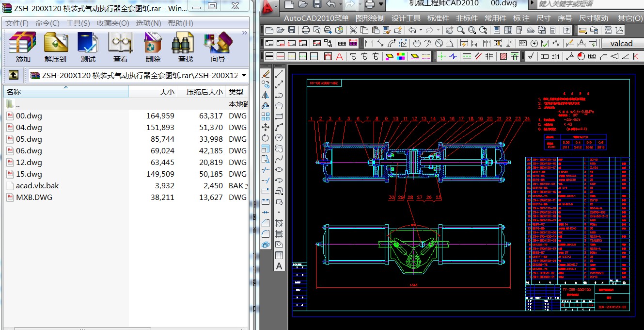Select the Rectangle draw tool
The width and height of the screenshot is (644, 330).
point(279,116)
